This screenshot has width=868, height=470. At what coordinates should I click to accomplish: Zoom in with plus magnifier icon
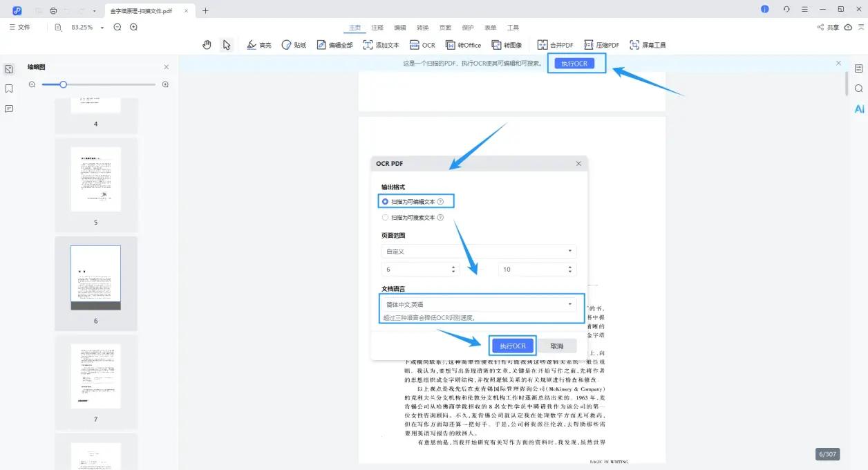click(x=133, y=27)
